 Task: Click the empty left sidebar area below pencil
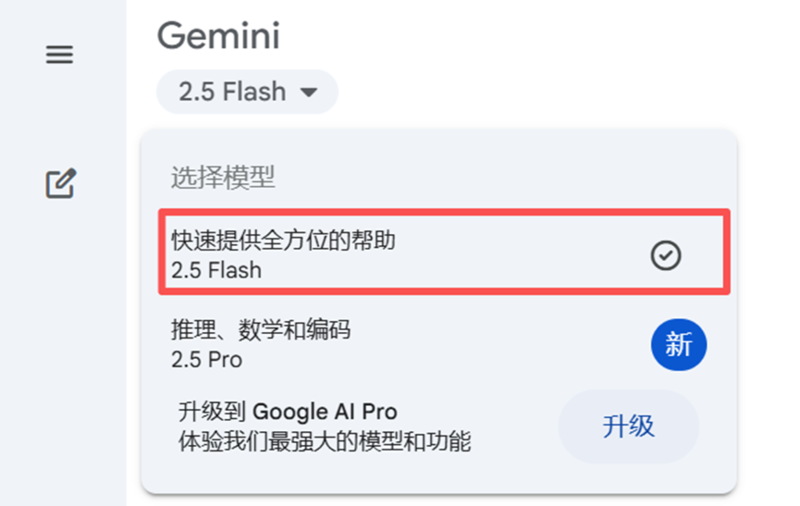pos(62,350)
